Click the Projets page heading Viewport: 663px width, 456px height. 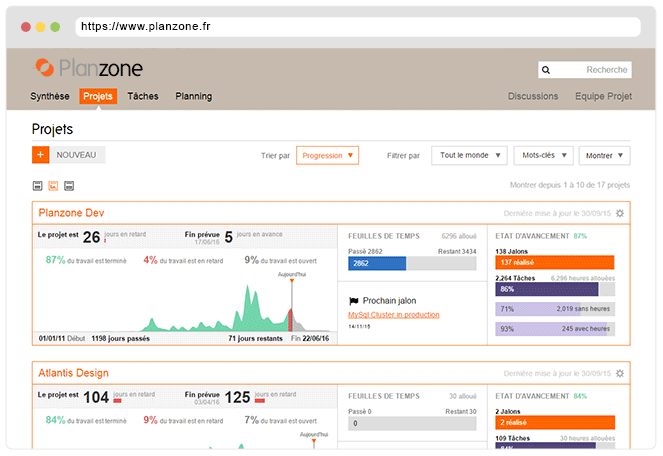click(x=52, y=129)
